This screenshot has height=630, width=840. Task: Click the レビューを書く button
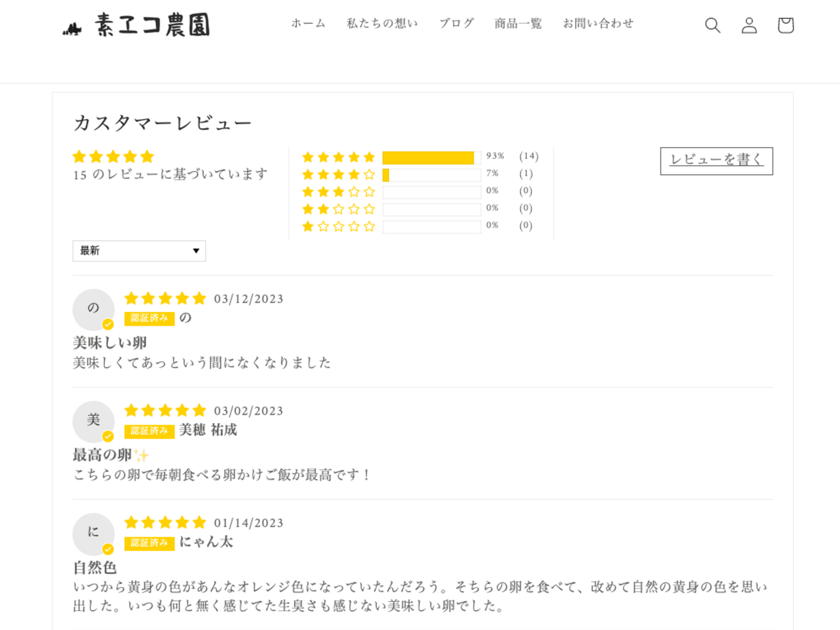716,160
